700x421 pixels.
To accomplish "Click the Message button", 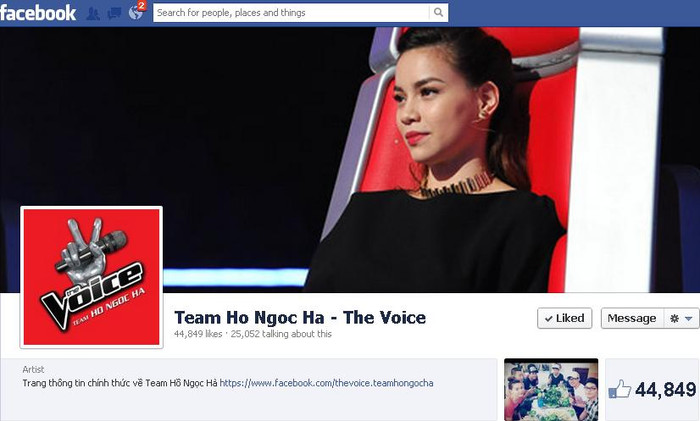I will click(632, 318).
